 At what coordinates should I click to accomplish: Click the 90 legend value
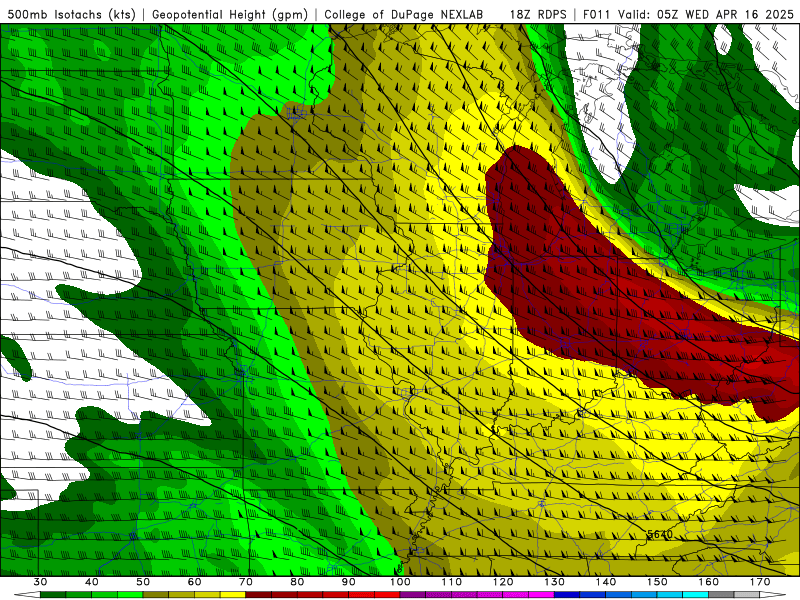[348, 582]
